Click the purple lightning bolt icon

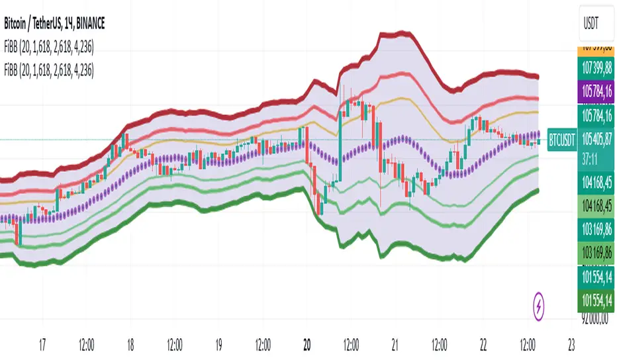tap(540, 306)
